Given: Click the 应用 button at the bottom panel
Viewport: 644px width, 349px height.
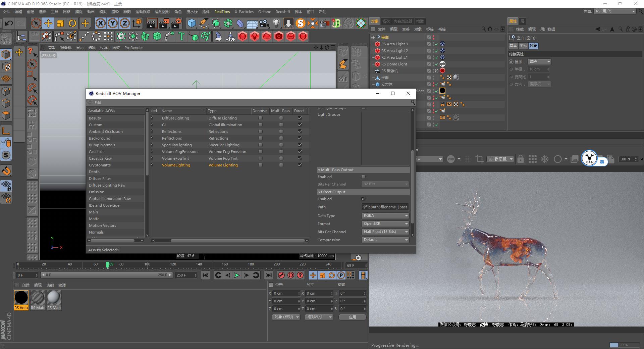Looking at the screenshot, I should 352,317.
